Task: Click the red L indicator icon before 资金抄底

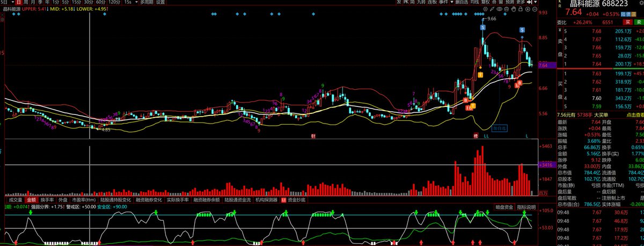Action: pos(284,199)
